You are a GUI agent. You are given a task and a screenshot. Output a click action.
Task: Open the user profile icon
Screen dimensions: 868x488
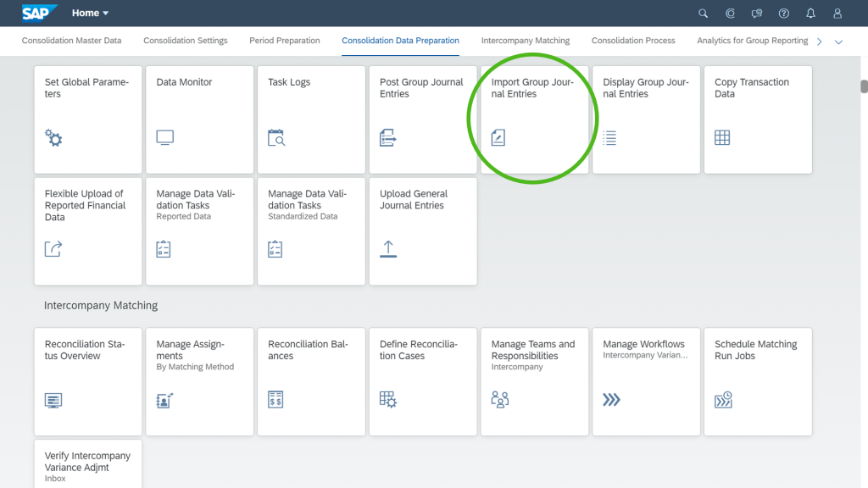coord(837,14)
